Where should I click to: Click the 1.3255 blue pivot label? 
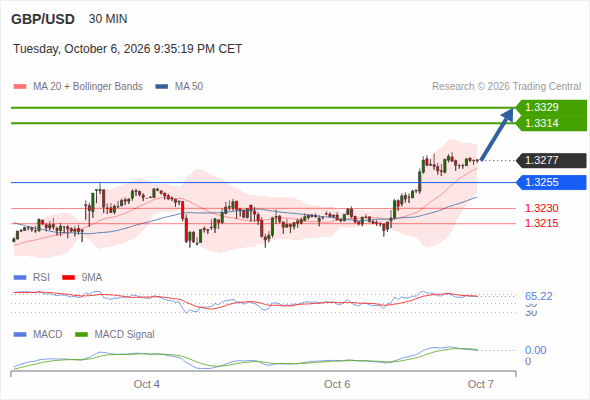coord(551,183)
